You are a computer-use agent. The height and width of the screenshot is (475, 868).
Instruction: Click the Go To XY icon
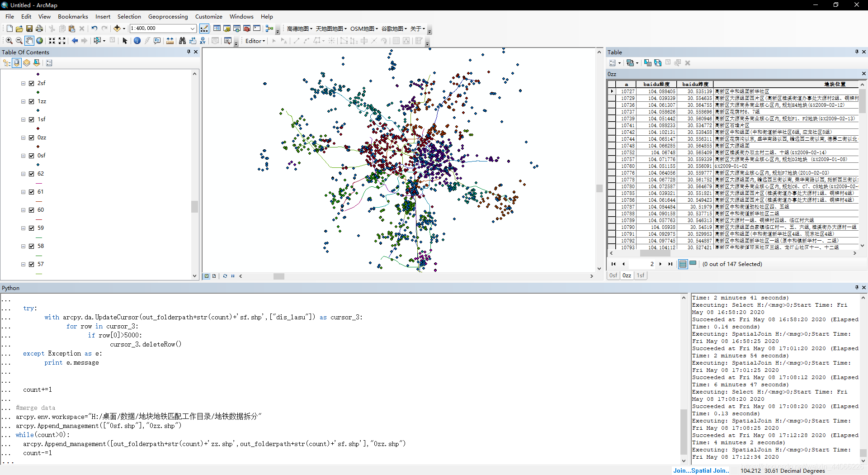pyautogui.click(x=203, y=41)
